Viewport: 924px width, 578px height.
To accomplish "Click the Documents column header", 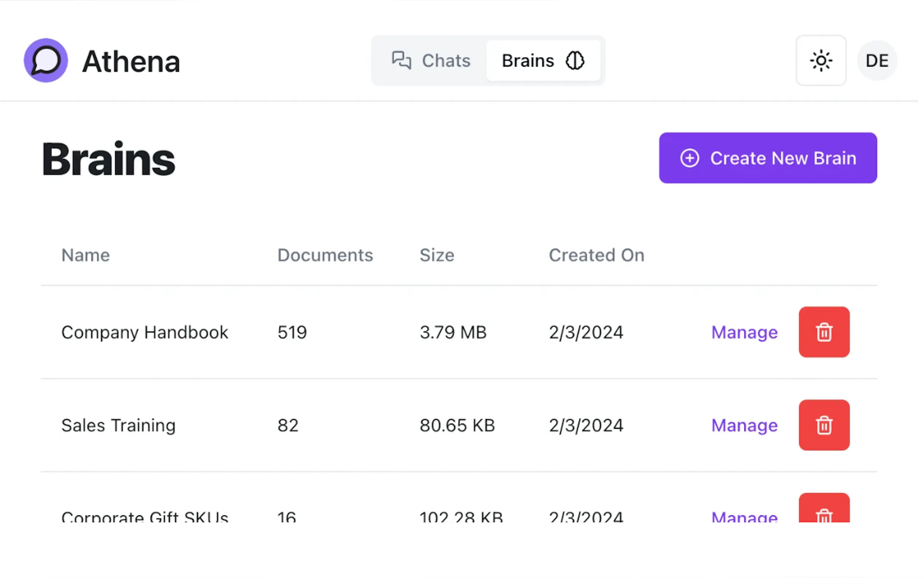I will pos(325,255).
